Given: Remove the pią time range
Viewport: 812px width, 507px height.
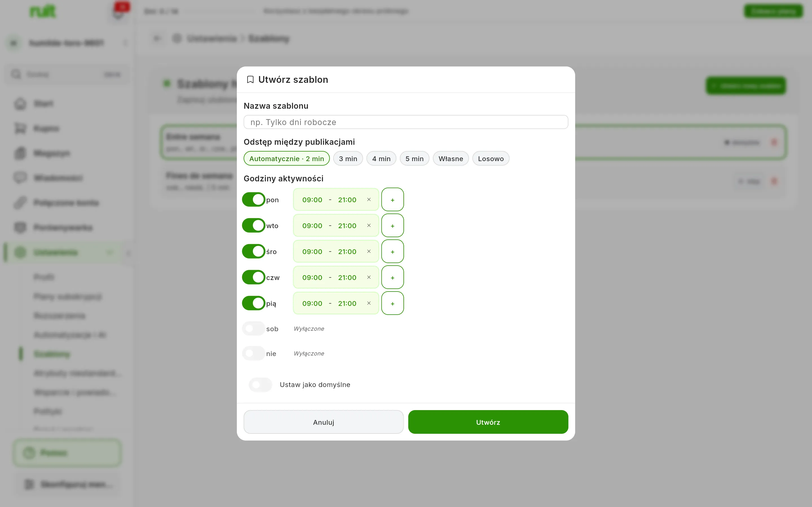Looking at the screenshot, I should (x=369, y=303).
